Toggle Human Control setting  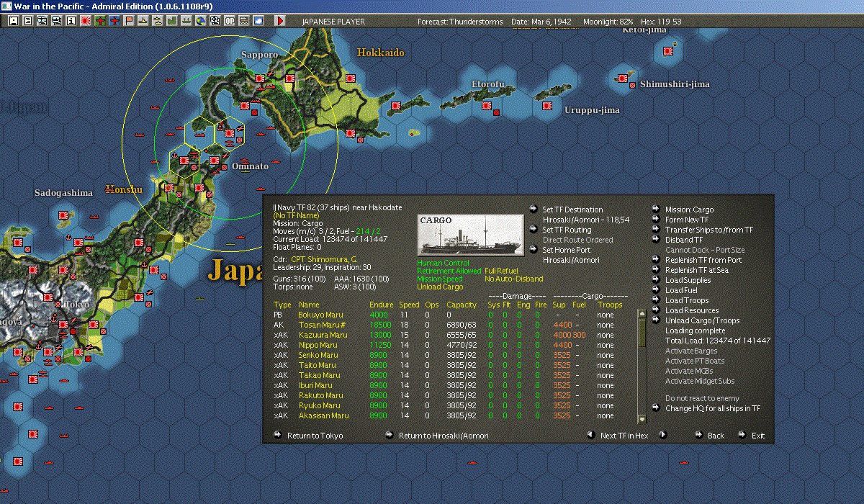pos(443,263)
